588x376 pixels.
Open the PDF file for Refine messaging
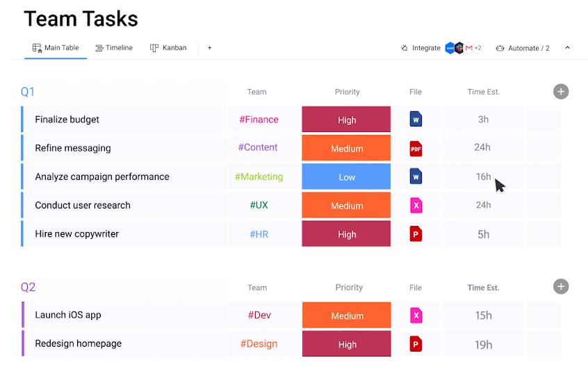pos(416,148)
